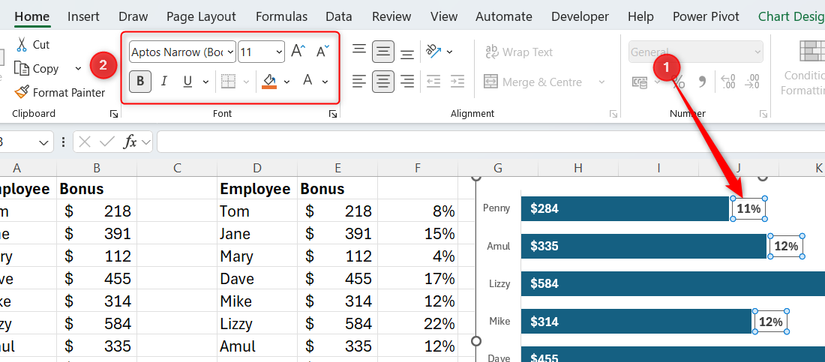Apply font colour with the A icon
The image size is (825, 362).
(307, 81)
